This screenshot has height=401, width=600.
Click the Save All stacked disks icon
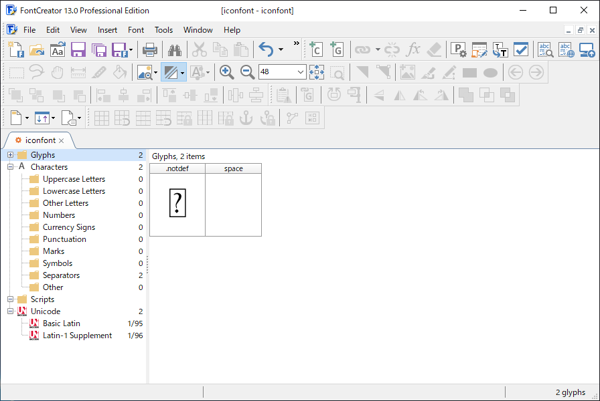click(99, 50)
